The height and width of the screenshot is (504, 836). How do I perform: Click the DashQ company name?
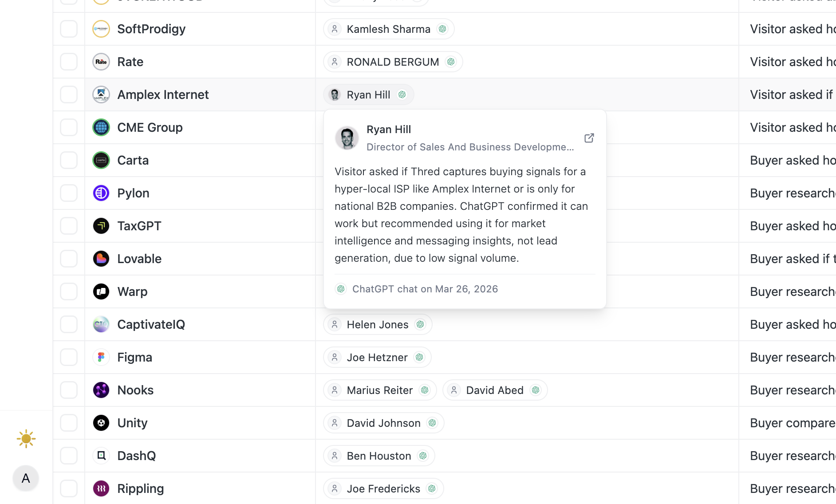137,456
